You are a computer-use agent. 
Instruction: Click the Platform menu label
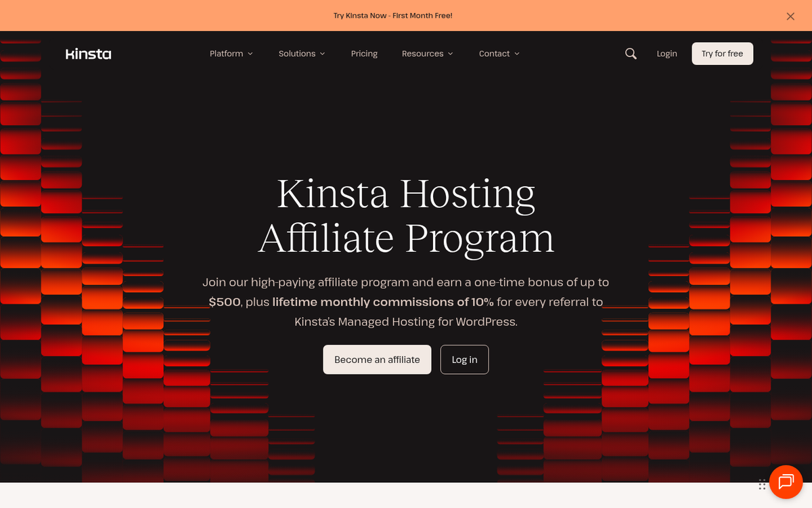pyautogui.click(x=226, y=54)
